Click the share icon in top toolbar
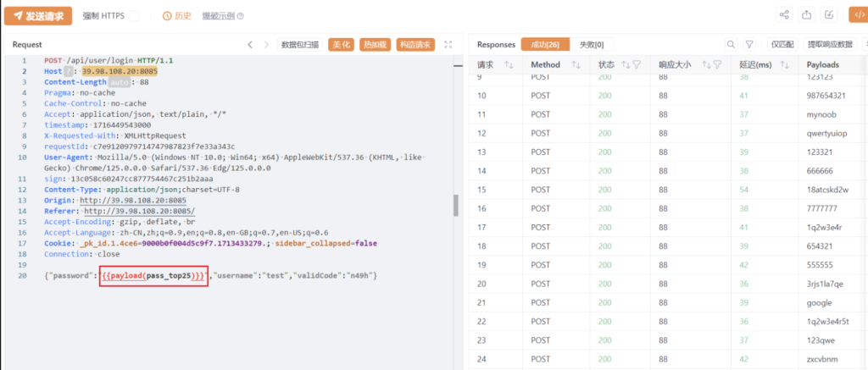The height and width of the screenshot is (370, 868). tap(783, 14)
